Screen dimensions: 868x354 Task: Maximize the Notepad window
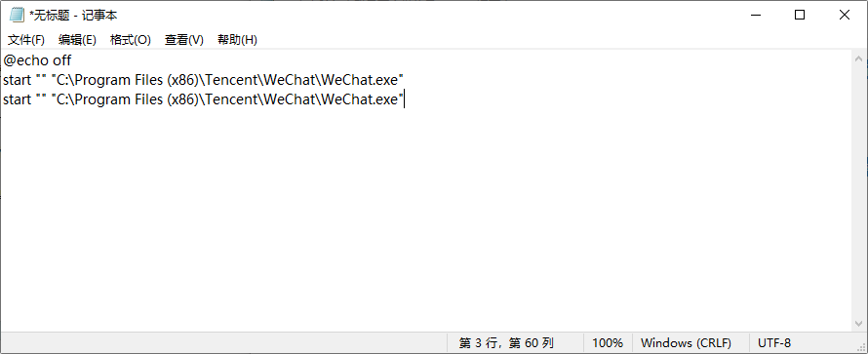pos(800,15)
